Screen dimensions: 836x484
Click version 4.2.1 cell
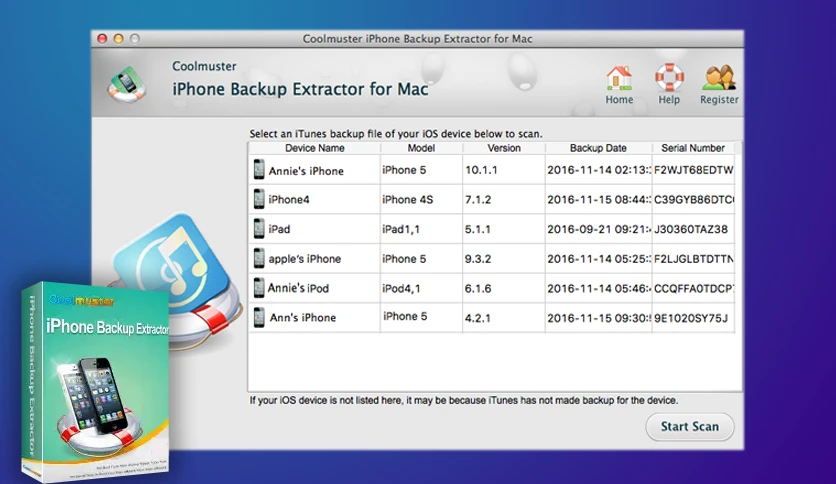pos(504,318)
